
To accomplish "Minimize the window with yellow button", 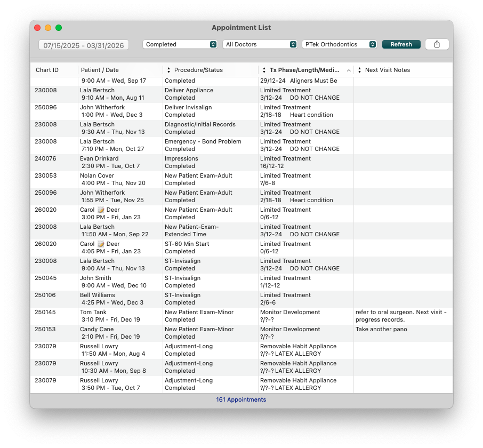I will (48, 28).
